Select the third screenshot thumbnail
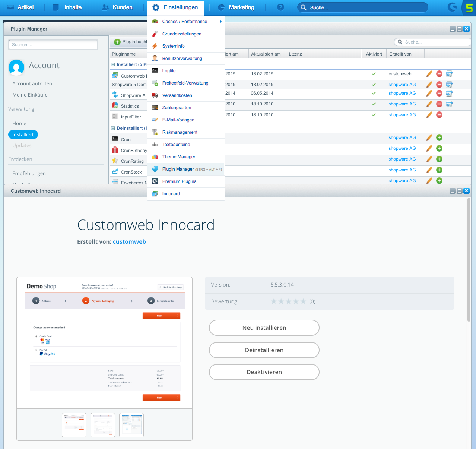This screenshot has width=476, height=449. click(131, 425)
